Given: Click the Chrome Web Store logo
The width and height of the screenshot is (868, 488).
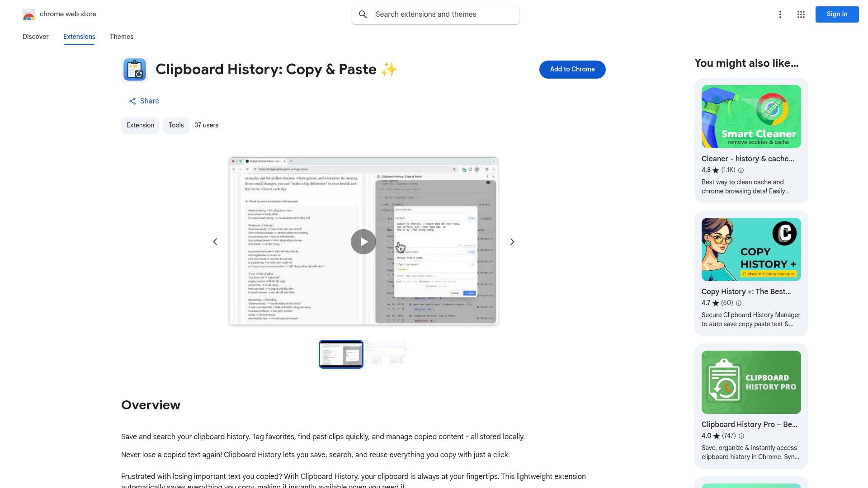Looking at the screenshot, I should 29,14.
